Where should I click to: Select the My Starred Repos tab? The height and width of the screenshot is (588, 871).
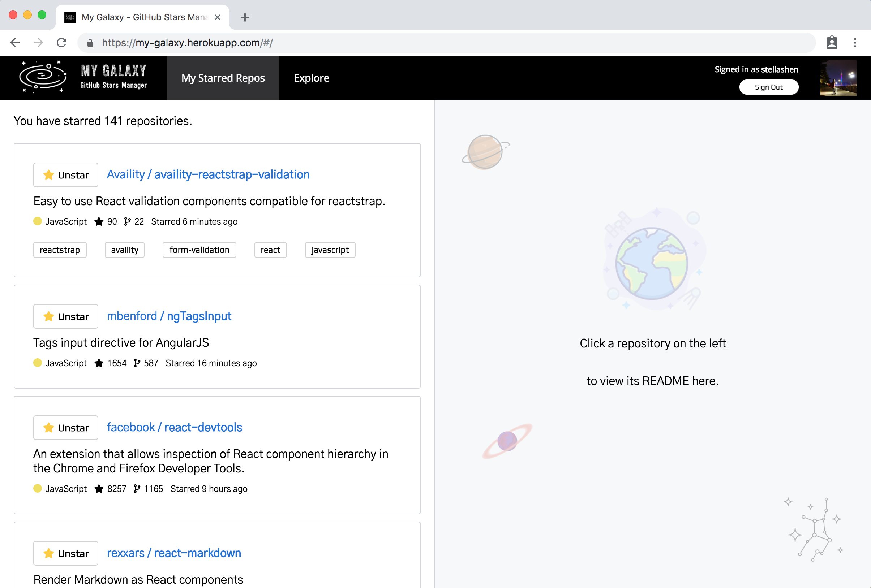click(x=223, y=78)
